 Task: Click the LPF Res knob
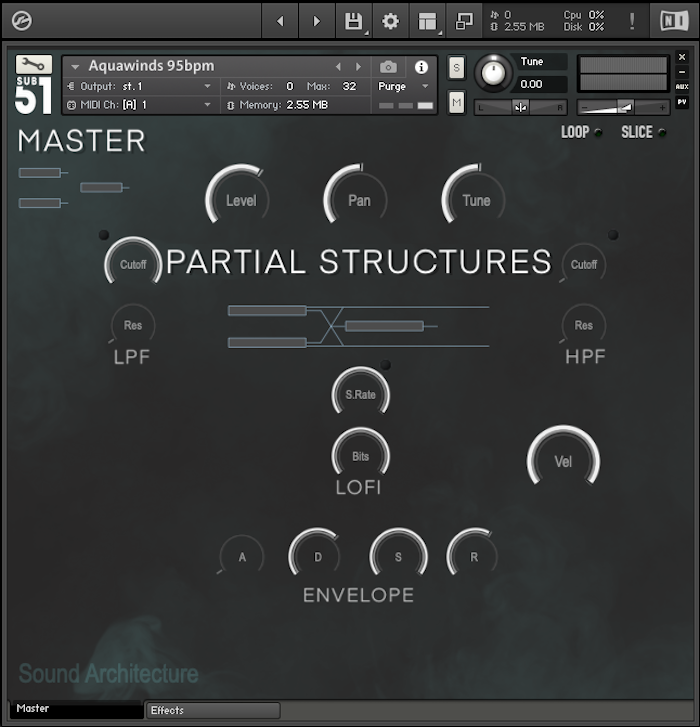tap(133, 325)
